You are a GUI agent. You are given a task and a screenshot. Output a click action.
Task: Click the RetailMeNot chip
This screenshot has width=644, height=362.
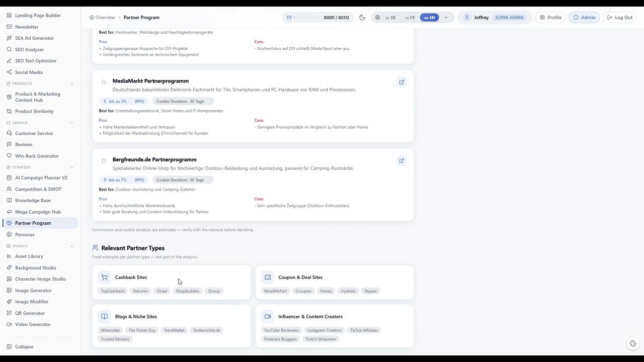(x=275, y=291)
